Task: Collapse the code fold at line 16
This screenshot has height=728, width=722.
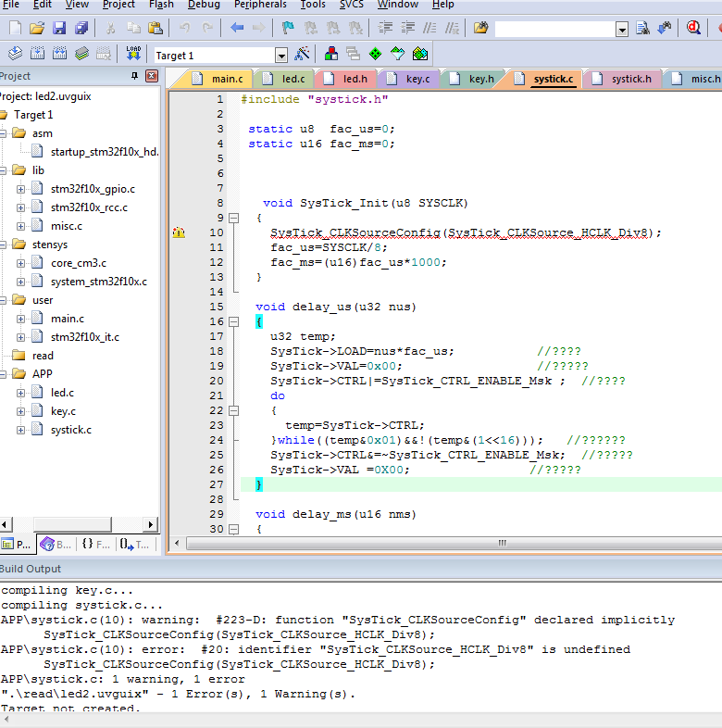Action: click(234, 321)
